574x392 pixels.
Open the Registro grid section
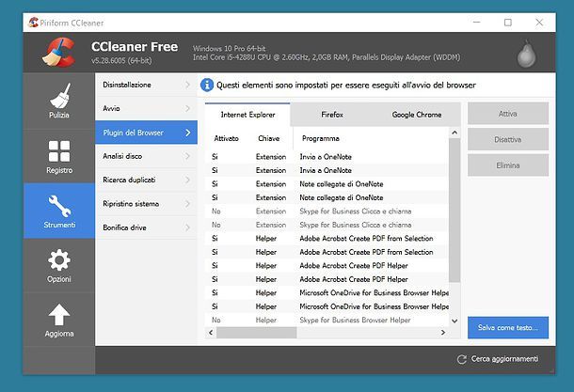pos(58,156)
